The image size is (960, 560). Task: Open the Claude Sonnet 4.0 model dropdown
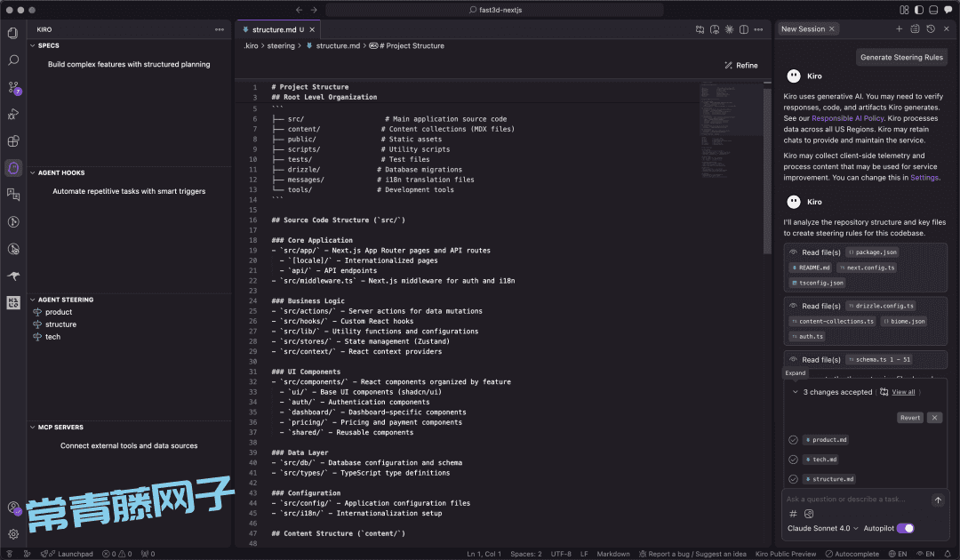[823, 528]
